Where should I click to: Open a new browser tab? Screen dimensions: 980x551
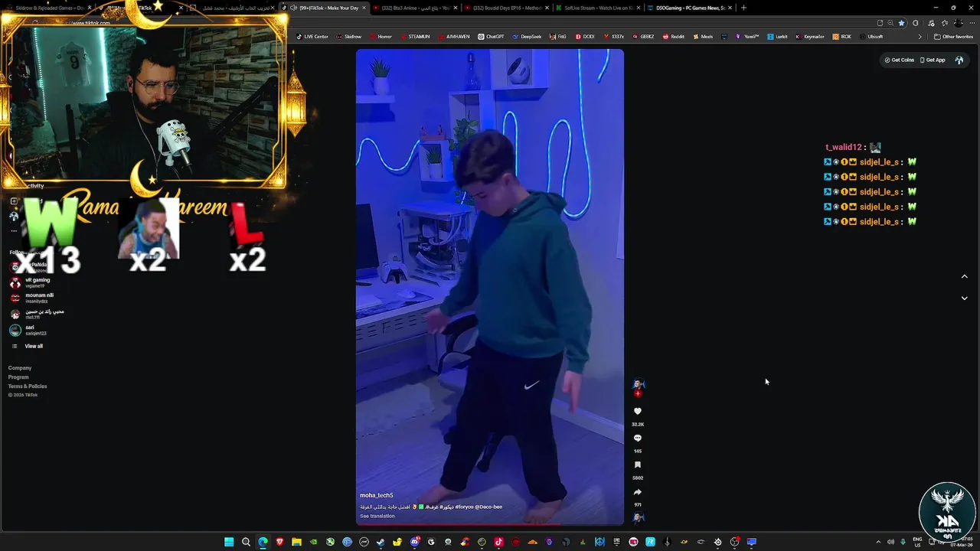[743, 8]
